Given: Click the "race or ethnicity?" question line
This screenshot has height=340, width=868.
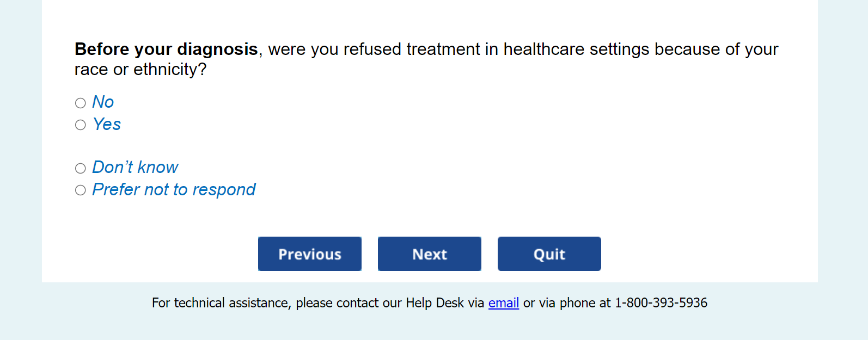Looking at the screenshot, I should (x=140, y=70).
